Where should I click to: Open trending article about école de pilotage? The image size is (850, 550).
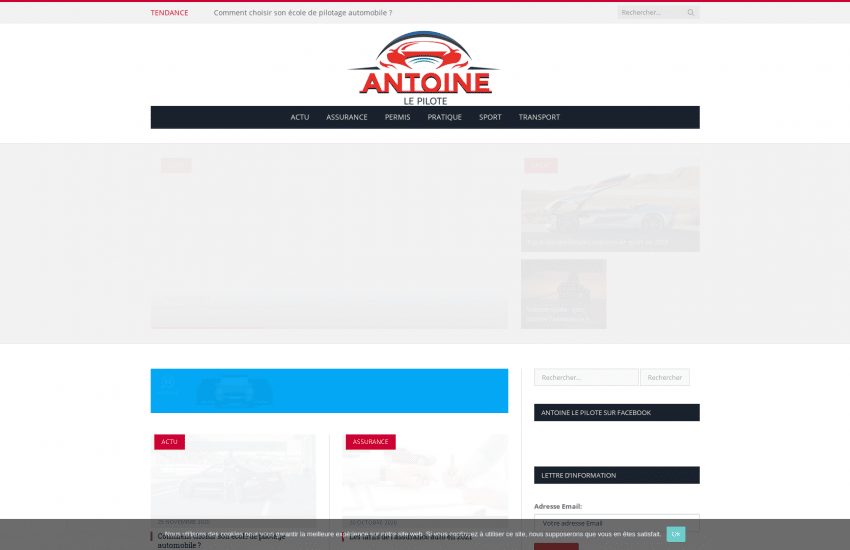pyautogui.click(x=302, y=12)
